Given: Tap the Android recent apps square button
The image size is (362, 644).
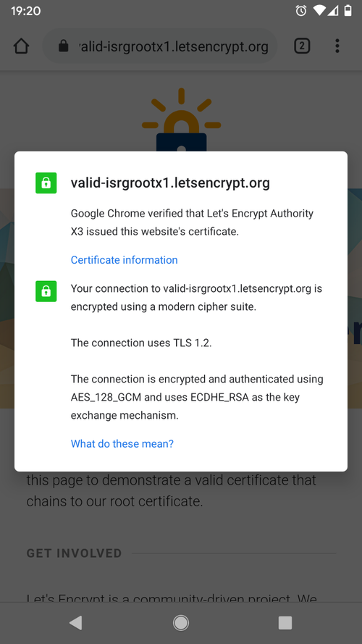Looking at the screenshot, I should (x=285, y=623).
